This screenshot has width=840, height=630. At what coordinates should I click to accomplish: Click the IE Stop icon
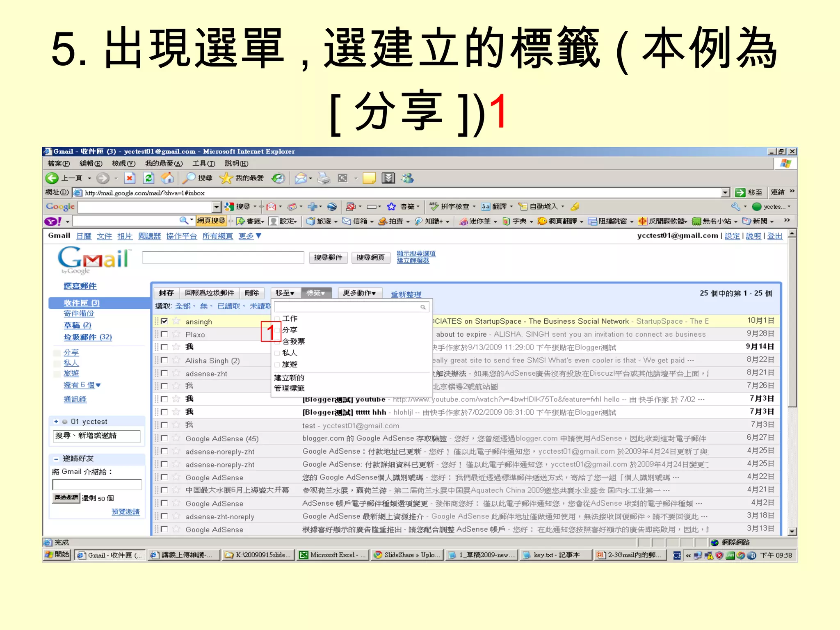pyautogui.click(x=130, y=178)
